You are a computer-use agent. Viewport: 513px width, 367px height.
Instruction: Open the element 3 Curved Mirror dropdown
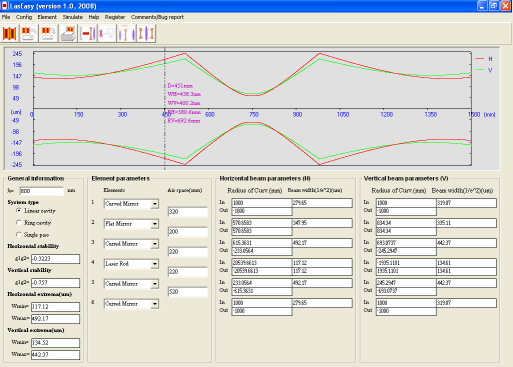(x=154, y=244)
